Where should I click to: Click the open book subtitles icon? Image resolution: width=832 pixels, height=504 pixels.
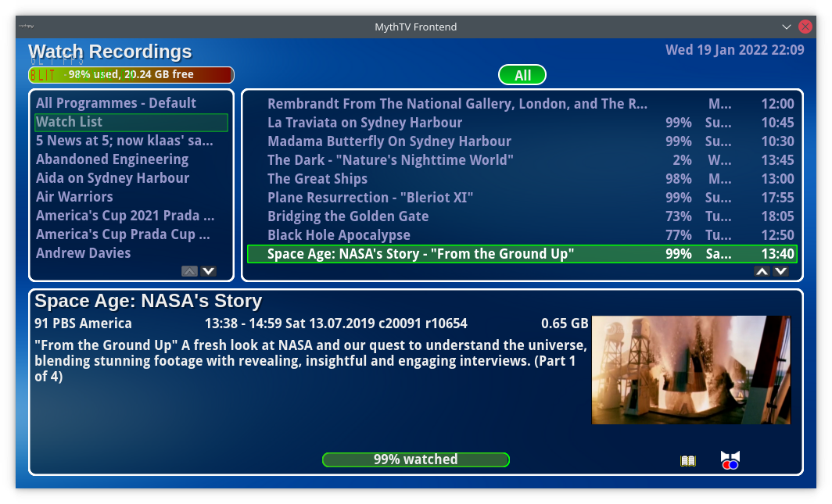pyautogui.click(x=687, y=460)
